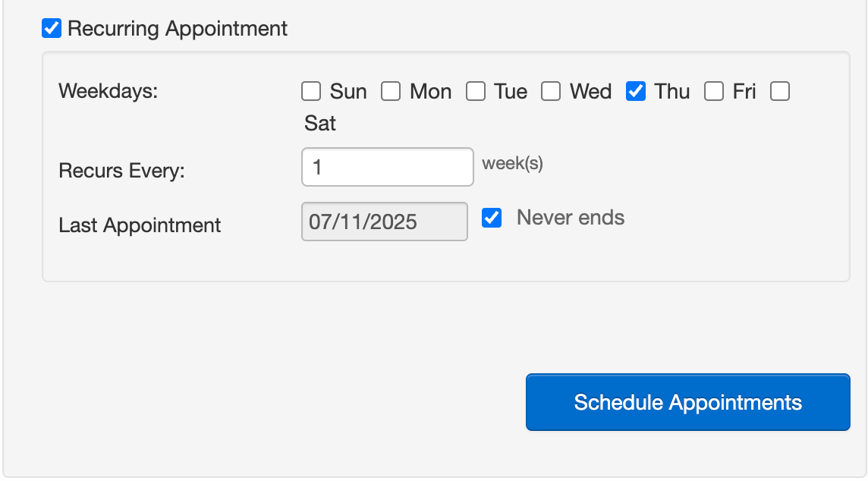Viewport: 868px width, 481px height.
Task: Click the "Last Appointment" field label
Action: click(140, 225)
